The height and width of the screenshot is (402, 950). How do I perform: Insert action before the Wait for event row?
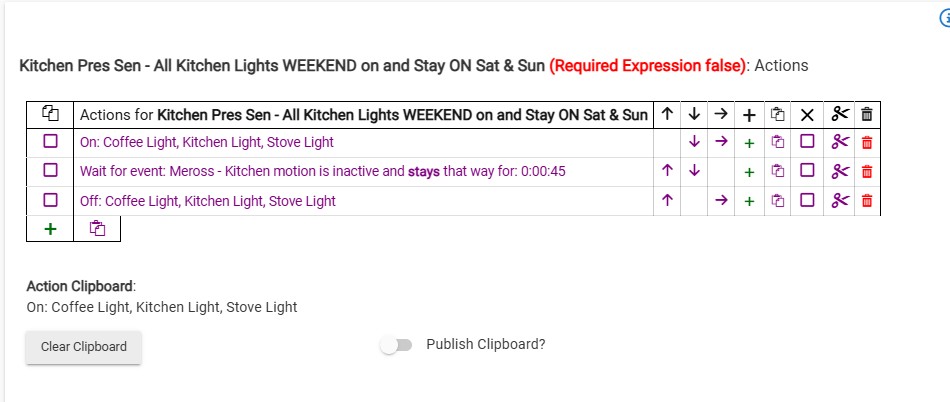[749, 172]
